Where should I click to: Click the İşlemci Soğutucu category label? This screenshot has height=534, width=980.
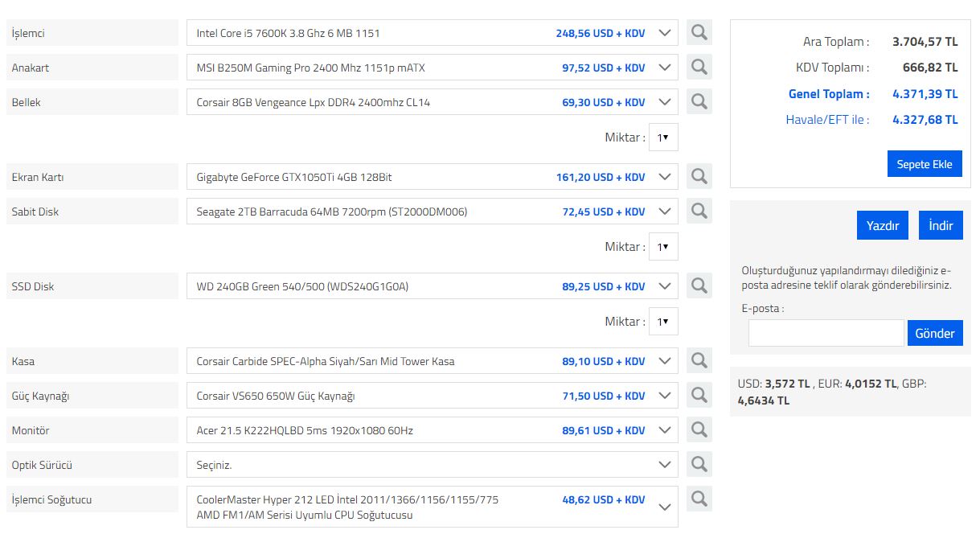pyautogui.click(x=92, y=499)
